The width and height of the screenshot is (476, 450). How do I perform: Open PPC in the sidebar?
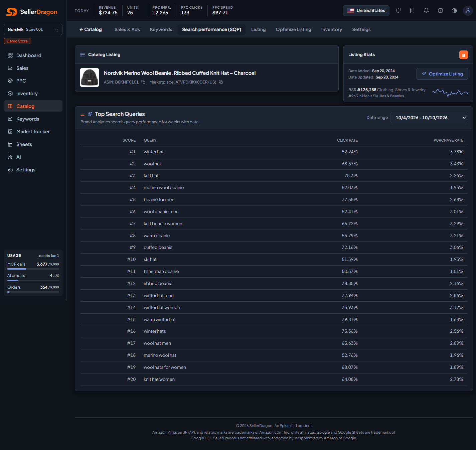tap(33, 81)
